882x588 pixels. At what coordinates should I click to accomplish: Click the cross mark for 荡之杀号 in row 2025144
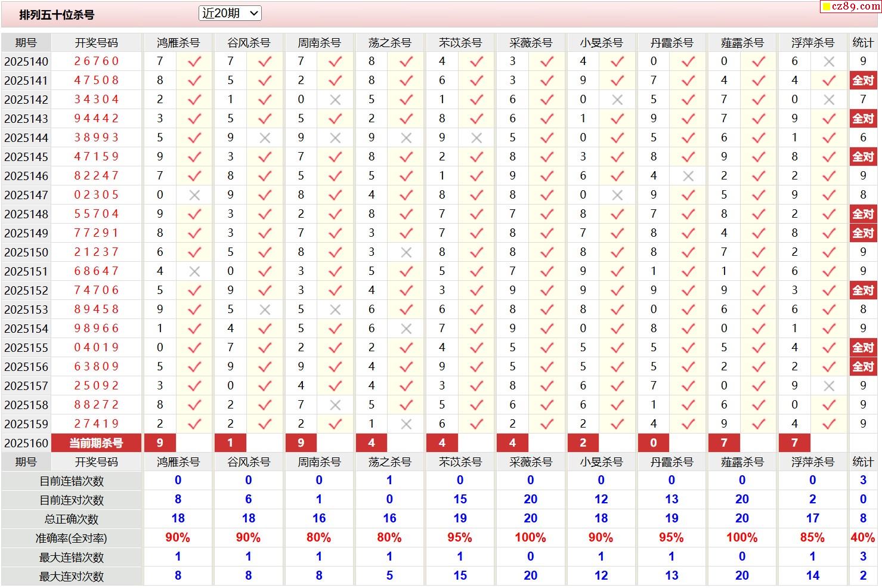(406, 138)
